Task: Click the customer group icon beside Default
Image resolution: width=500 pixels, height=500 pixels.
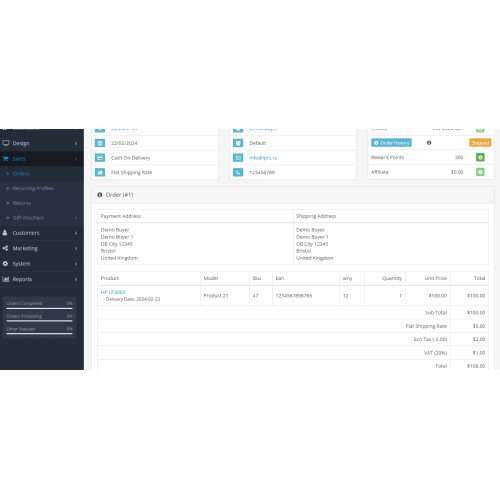Action: (x=238, y=143)
